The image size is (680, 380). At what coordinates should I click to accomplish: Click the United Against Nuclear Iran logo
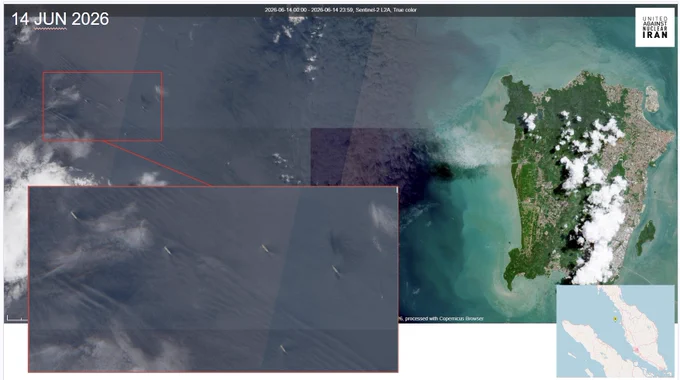(655, 27)
